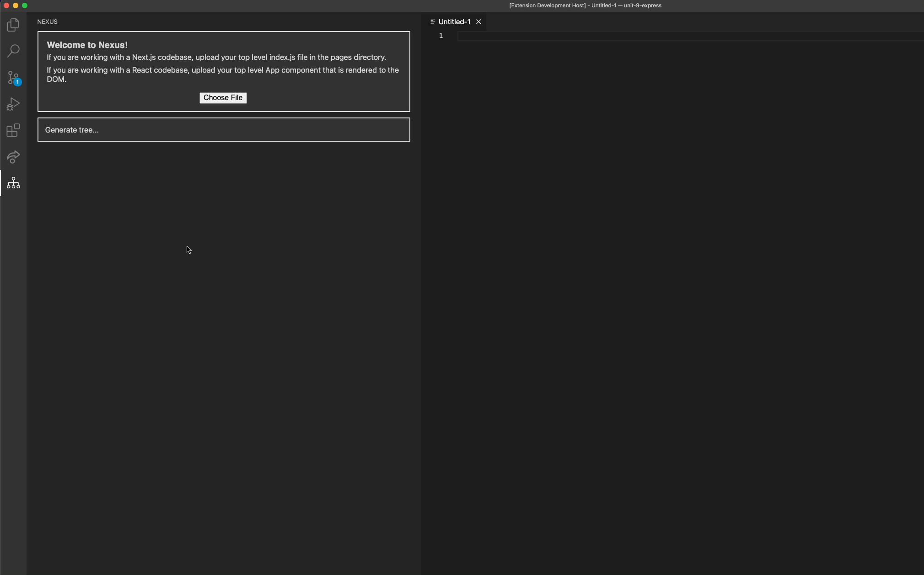The height and width of the screenshot is (575, 924).
Task: Open the Live Share arrow icon
Action: click(x=13, y=157)
